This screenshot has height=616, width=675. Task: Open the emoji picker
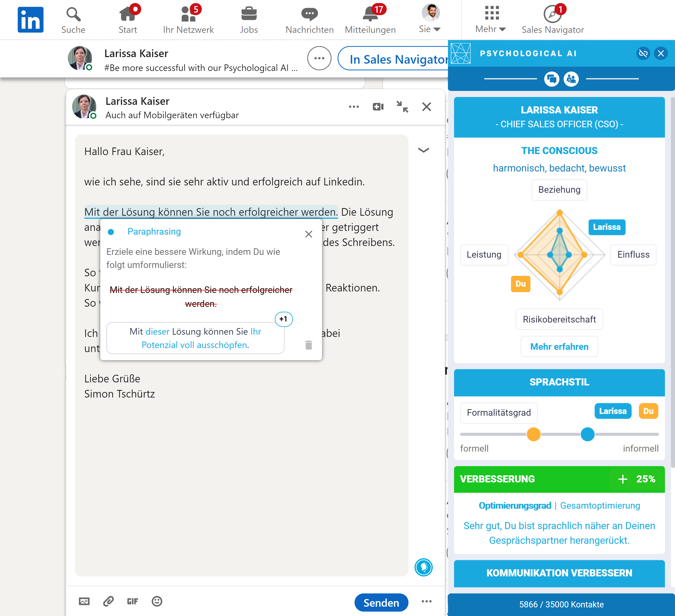pos(157,601)
